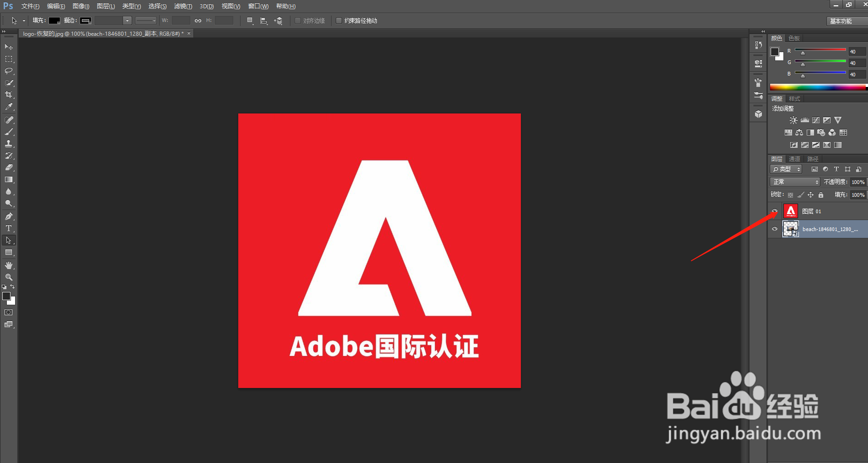This screenshot has width=868, height=463.
Task: Enable the 约束路径拖动 checkbox
Action: pyautogui.click(x=339, y=21)
